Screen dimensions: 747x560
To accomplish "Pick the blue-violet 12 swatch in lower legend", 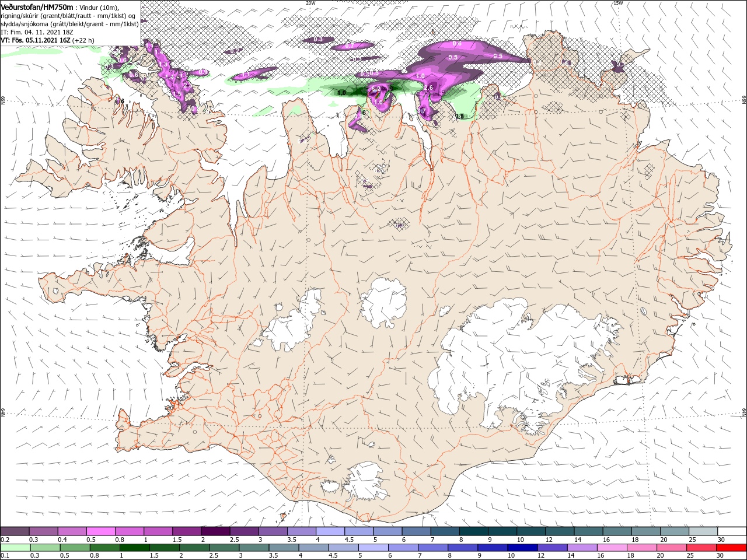I will point(552,548).
